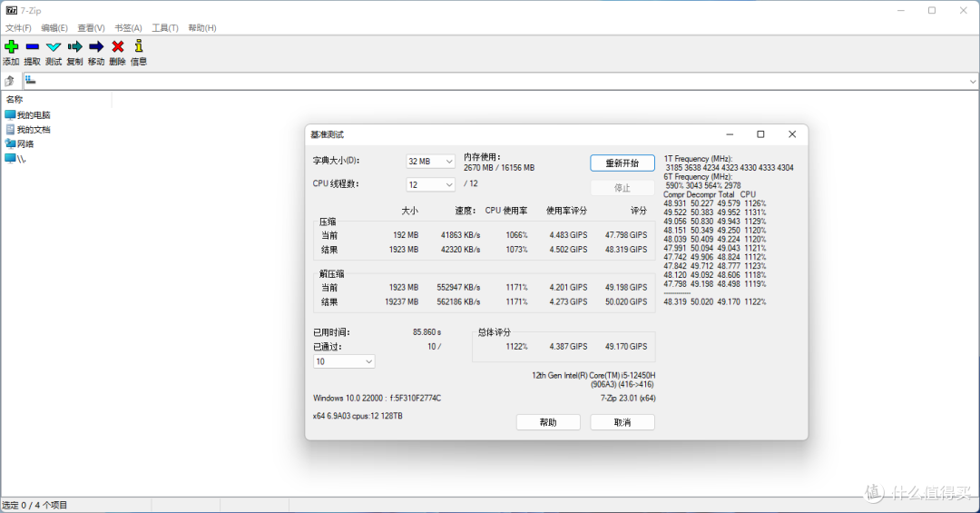The width and height of the screenshot is (980, 513).
Task: Click the 'Compr Decompr Total CPU' log header
Action: [x=710, y=194]
